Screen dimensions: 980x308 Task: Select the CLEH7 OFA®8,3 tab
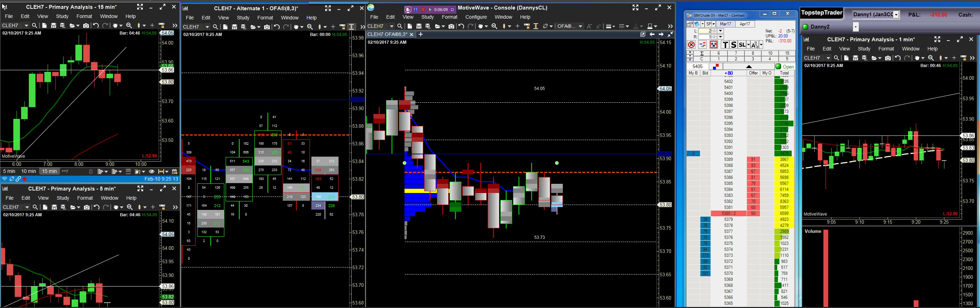(x=388, y=34)
